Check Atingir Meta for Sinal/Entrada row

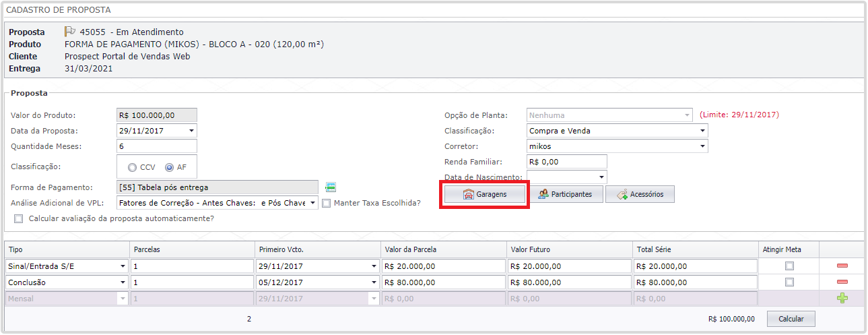click(789, 266)
